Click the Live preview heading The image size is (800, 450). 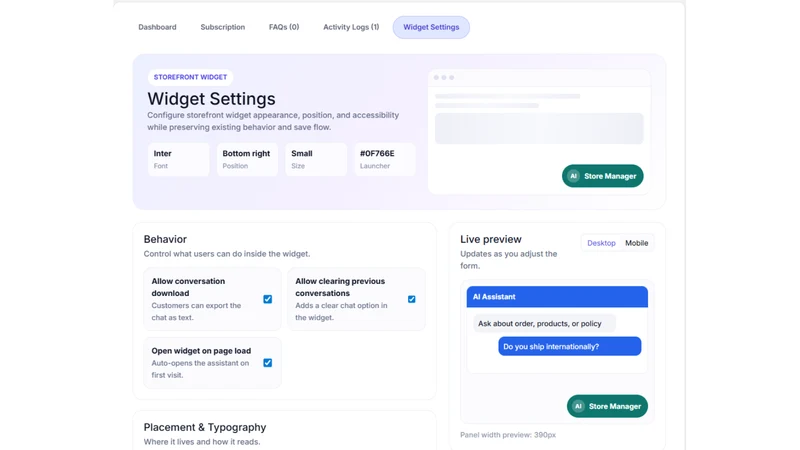[x=491, y=239]
